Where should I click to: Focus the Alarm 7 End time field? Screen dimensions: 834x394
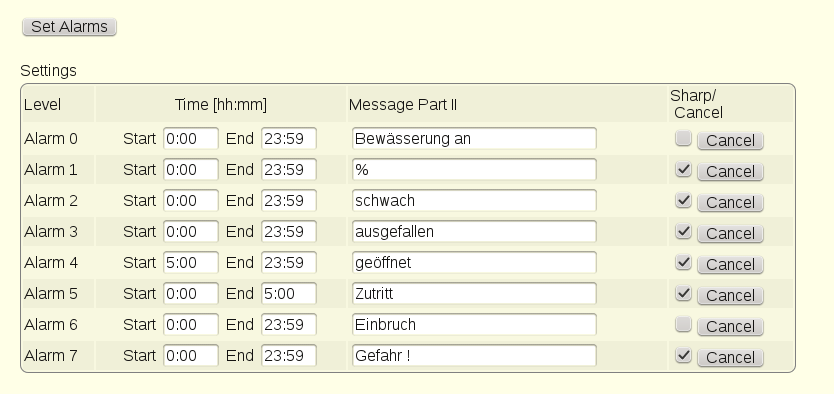289,355
